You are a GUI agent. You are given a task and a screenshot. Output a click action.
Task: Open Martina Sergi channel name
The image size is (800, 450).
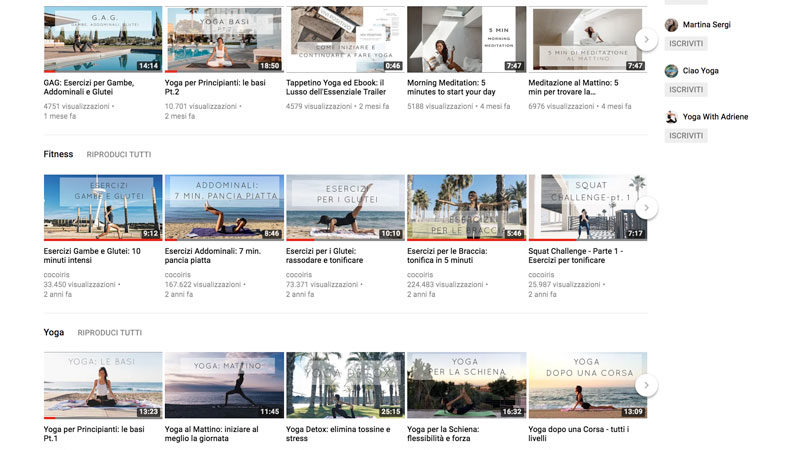tap(707, 24)
